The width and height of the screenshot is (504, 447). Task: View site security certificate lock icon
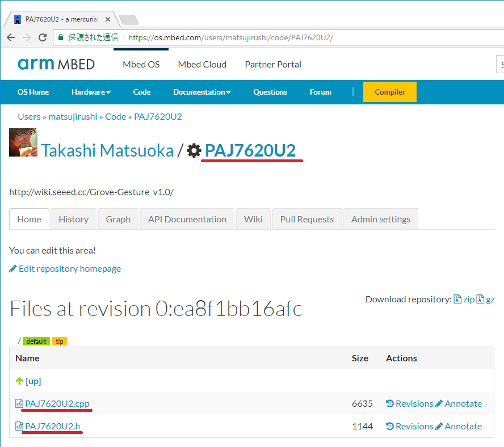(x=60, y=37)
